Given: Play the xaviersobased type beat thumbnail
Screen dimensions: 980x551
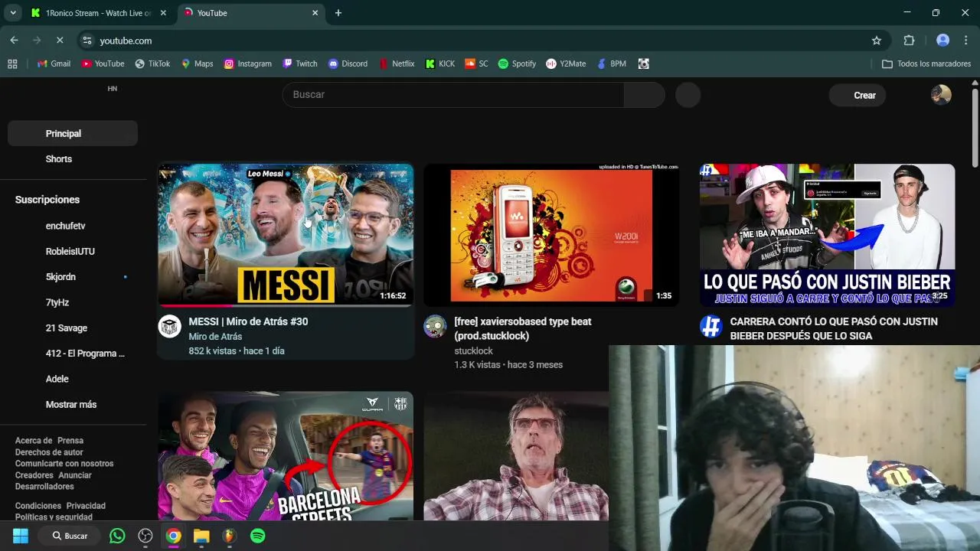Looking at the screenshot, I should [551, 235].
